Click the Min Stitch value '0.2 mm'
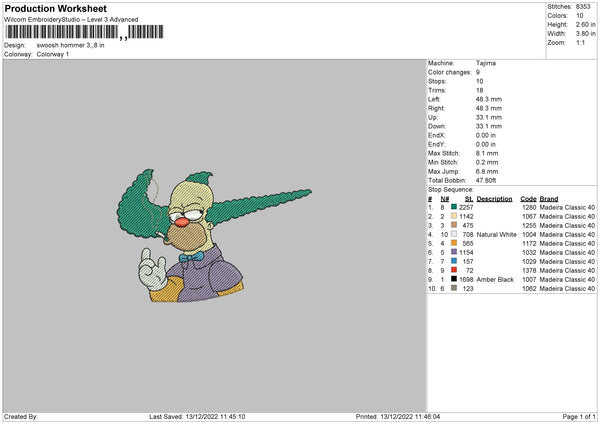 click(x=487, y=162)
